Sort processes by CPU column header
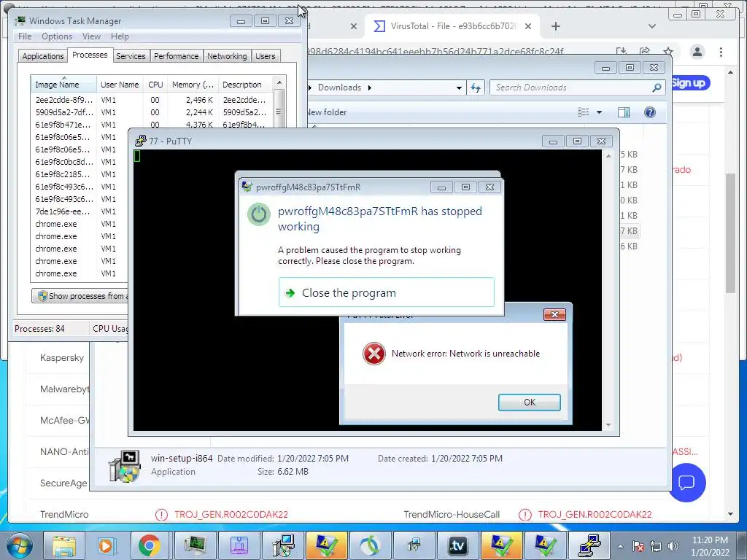747x560 pixels. coord(155,85)
